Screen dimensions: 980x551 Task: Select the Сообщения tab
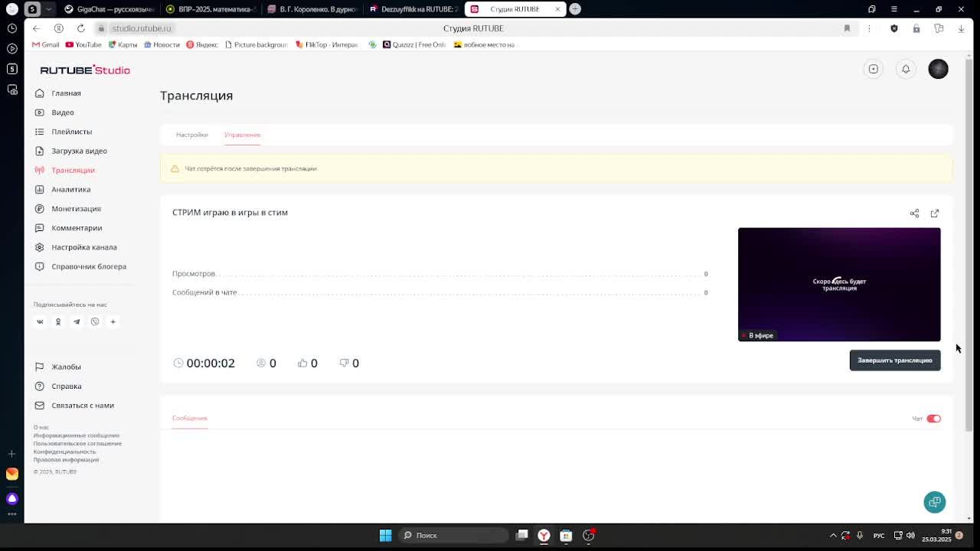coord(190,418)
